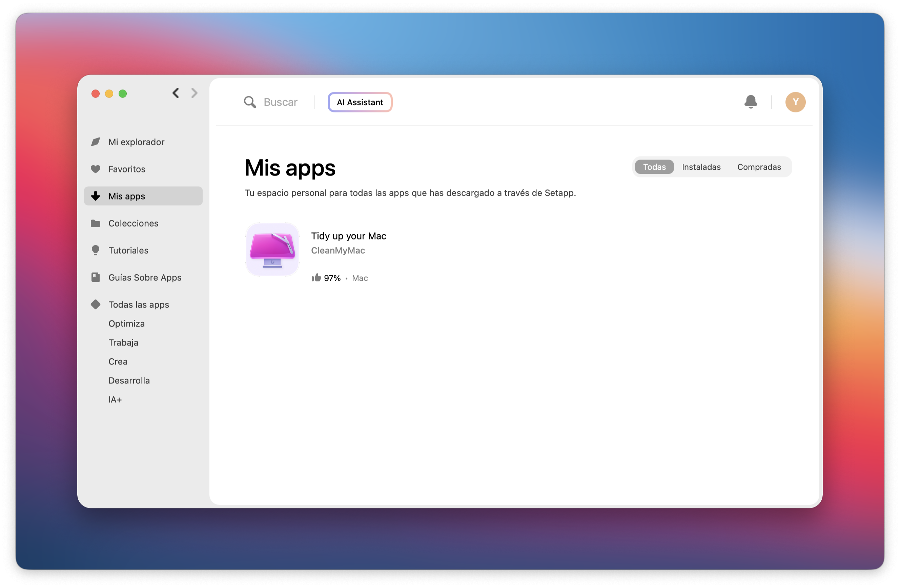Open Tutoriales in the sidebar
The height and width of the screenshot is (588, 900).
[x=143, y=250]
